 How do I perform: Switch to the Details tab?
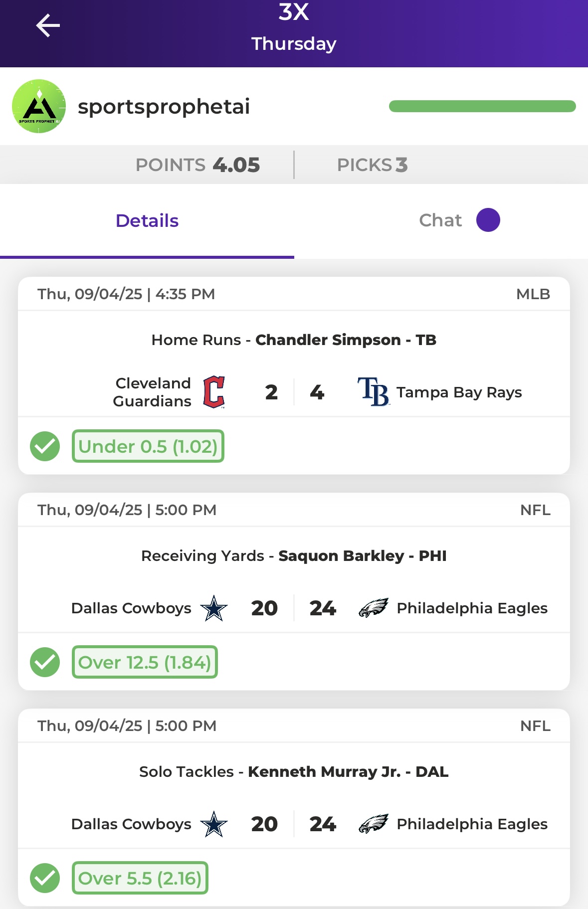point(147,221)
